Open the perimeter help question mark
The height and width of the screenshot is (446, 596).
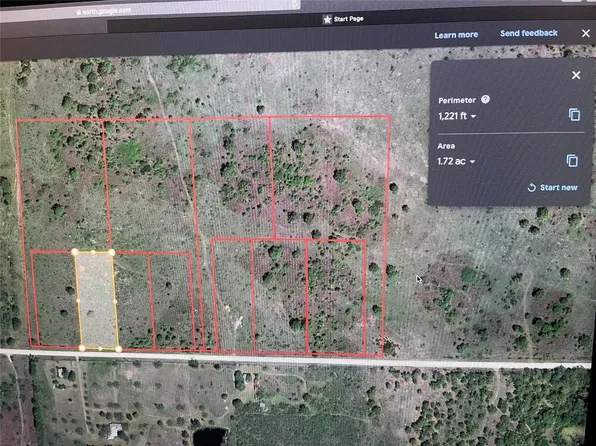485,99
